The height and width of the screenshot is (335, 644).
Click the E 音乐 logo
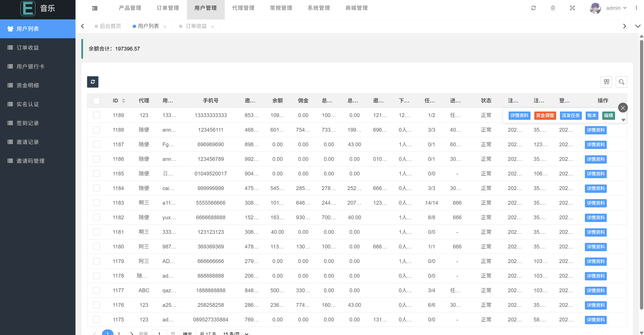(x=38, y=8)
